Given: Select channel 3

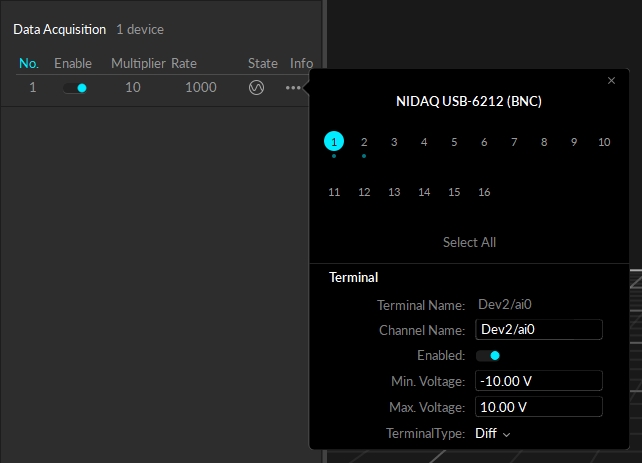Looking at the screenshot, I should (x=394, y=142).
